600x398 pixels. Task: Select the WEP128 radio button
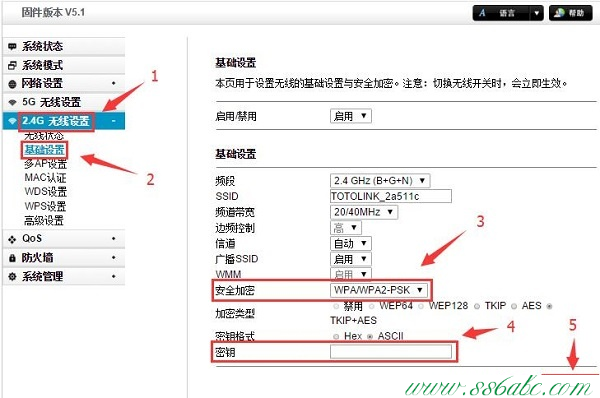421,306
